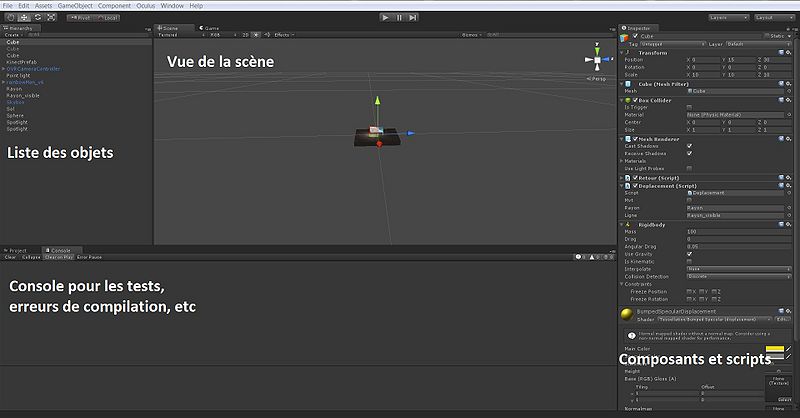Toggle the Is Trigger checkbox
This screenshot has width=800, height=418.
(x=689, y=106)
